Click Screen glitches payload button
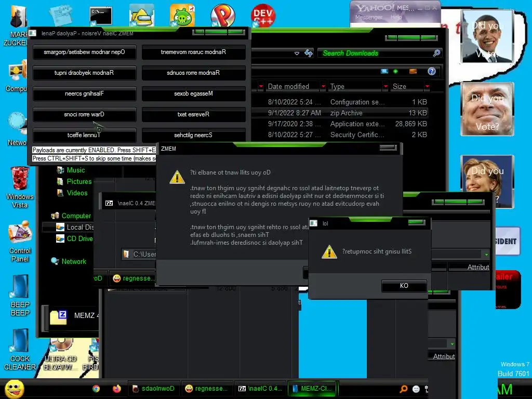The image size is (532, 399). click(x=193, y=135)
